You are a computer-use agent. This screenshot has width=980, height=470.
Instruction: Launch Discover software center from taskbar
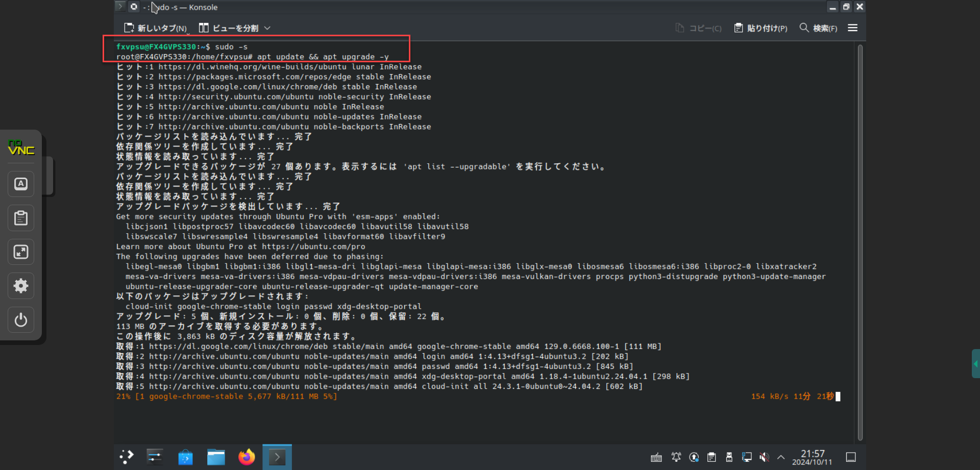pos(185,457)
